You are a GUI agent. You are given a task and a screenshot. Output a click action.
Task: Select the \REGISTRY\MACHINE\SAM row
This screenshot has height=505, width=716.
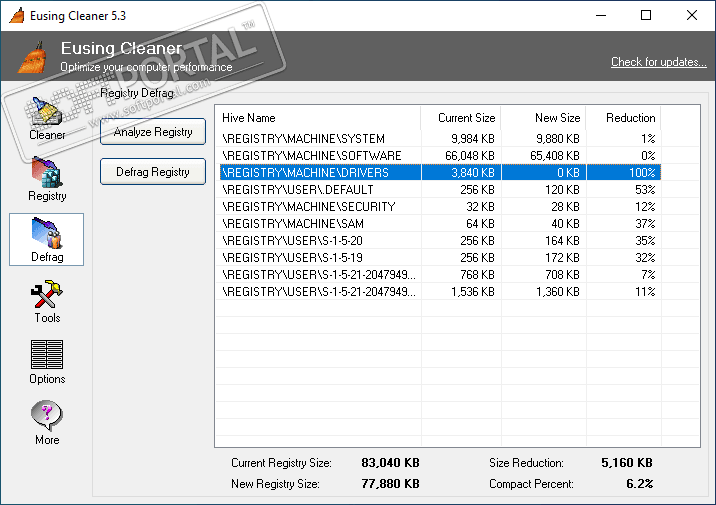[440, 224]
